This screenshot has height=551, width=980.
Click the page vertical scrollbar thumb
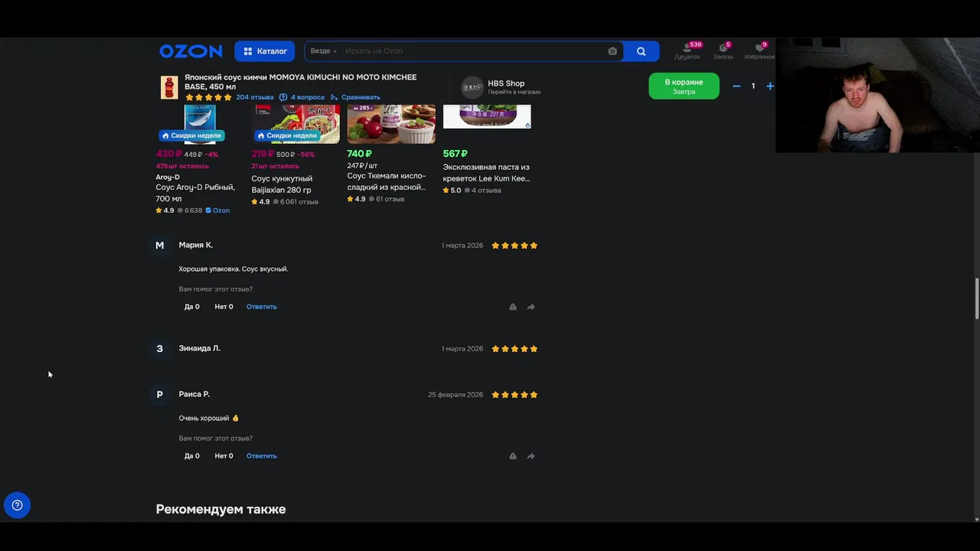coord(976,299)
